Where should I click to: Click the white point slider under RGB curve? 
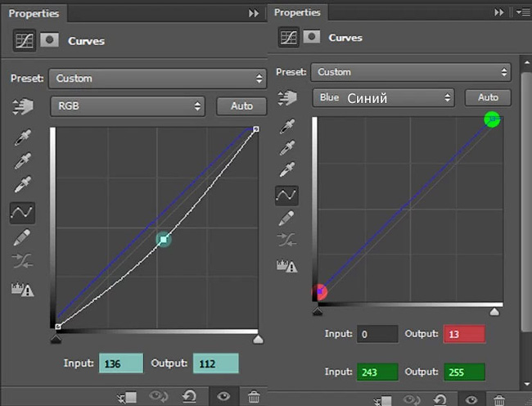[x=258, y=339]
